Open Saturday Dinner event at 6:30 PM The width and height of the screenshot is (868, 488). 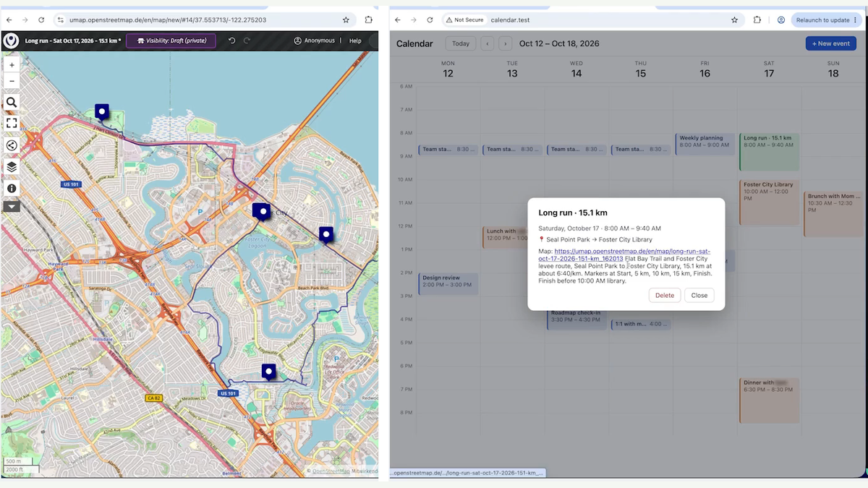[769, 400]
